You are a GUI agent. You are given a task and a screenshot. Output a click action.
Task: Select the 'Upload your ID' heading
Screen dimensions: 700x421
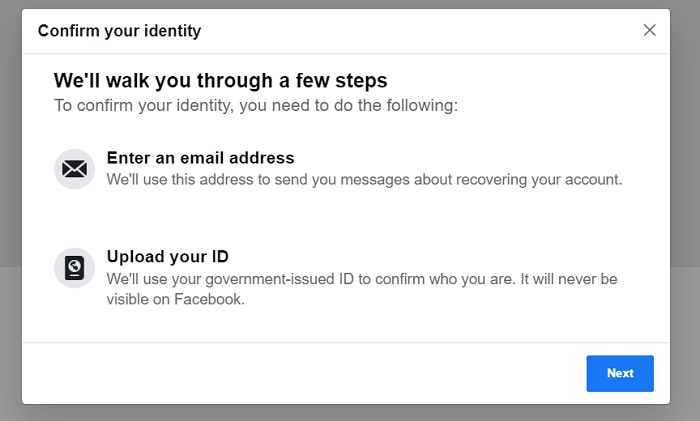pyautogui.click(x=168, y=257)
